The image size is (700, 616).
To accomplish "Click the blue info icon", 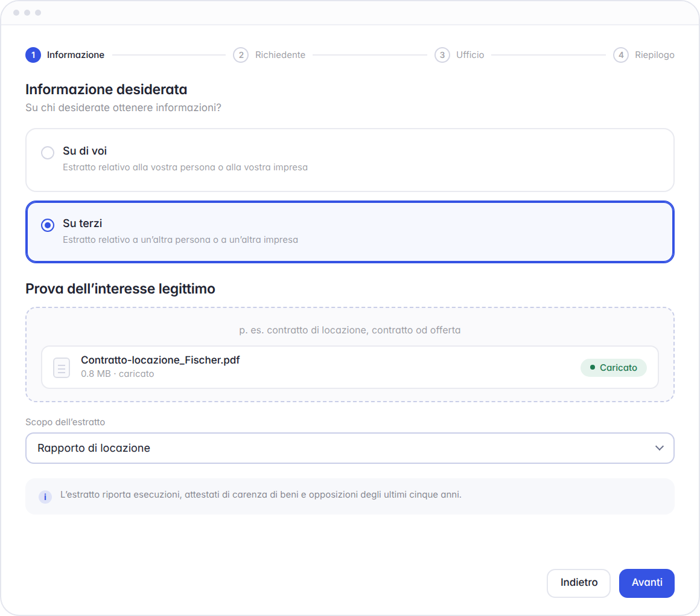I will click(45, 497).
